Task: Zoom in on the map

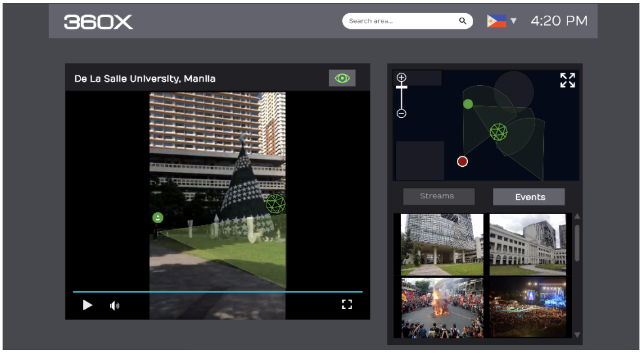Action: 401,77
